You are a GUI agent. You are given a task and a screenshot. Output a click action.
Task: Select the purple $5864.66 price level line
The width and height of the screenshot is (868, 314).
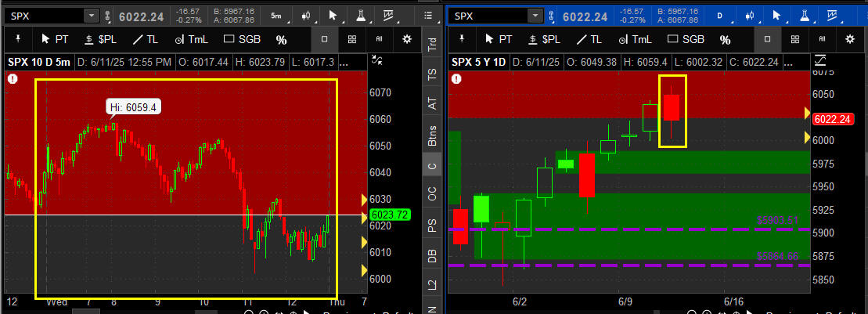point(628,265)
